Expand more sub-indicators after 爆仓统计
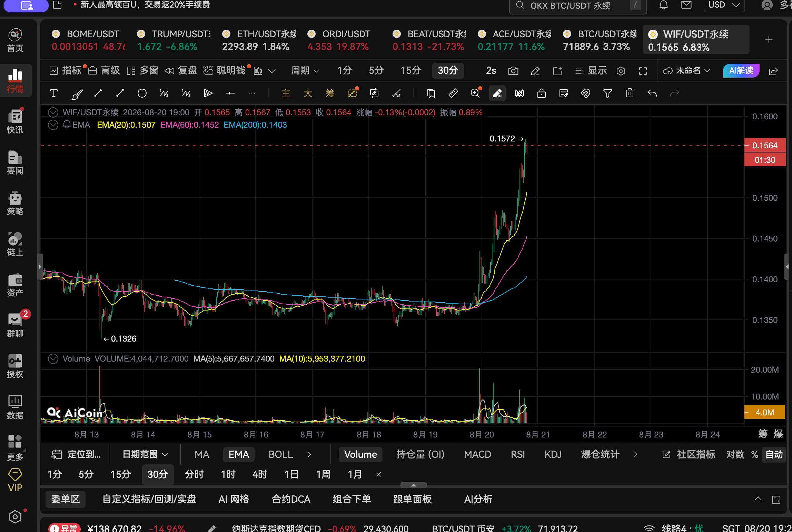This screenshot has height=532, width=792. 635,455
